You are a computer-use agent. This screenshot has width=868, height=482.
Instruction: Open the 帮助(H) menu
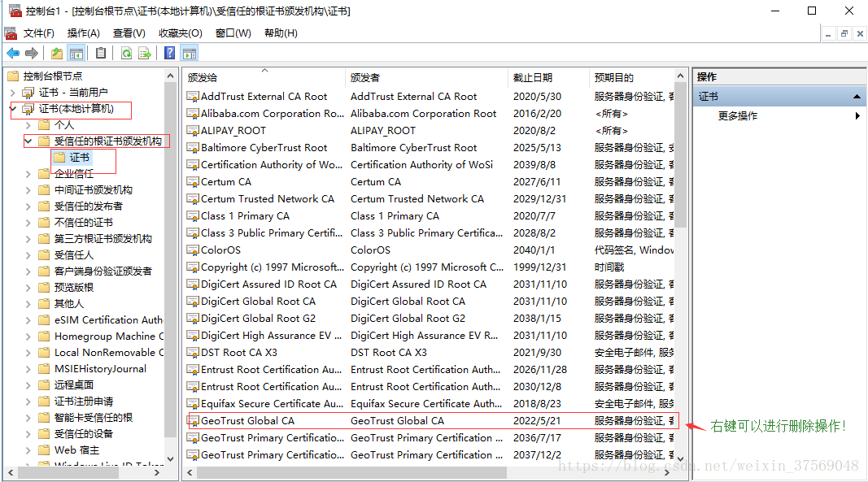click(x=281, y=33)
